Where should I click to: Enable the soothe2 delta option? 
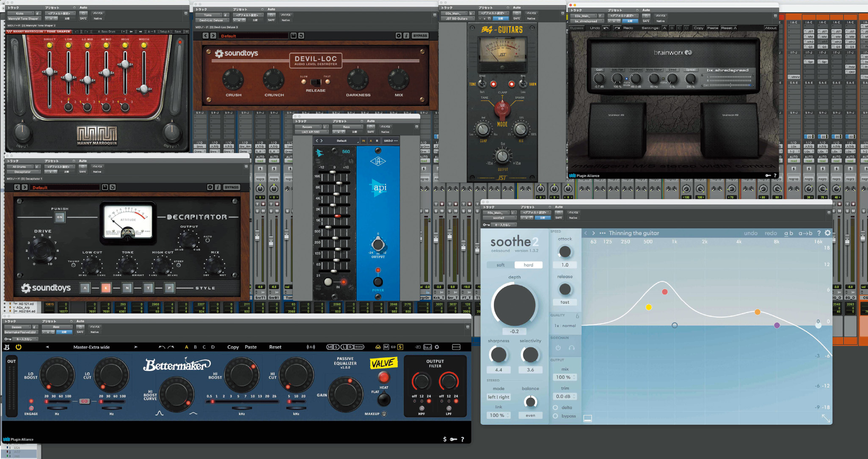tap(556, 407)
